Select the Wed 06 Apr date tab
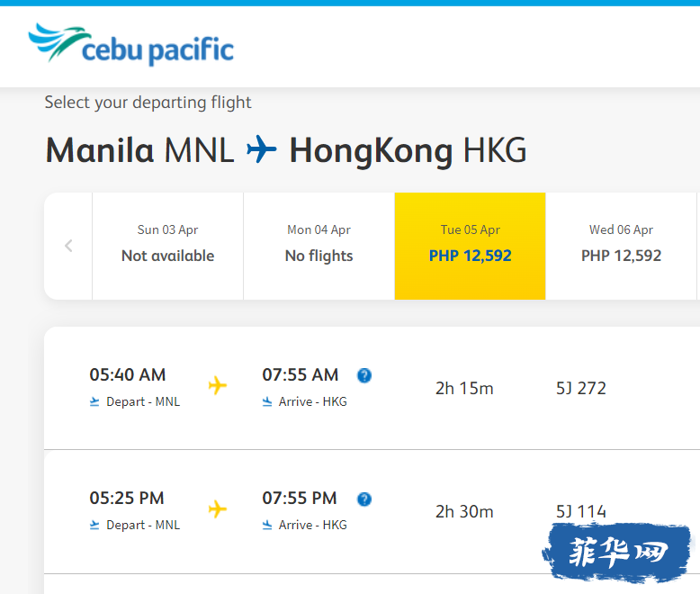Screen dimensions: 700x594 621,246
